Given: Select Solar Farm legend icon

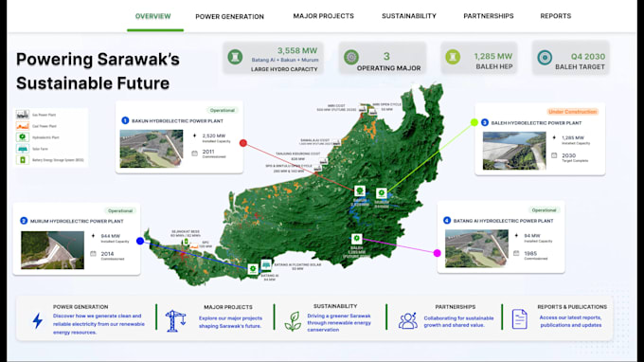Looking at the screenshot, I should 23,149.
